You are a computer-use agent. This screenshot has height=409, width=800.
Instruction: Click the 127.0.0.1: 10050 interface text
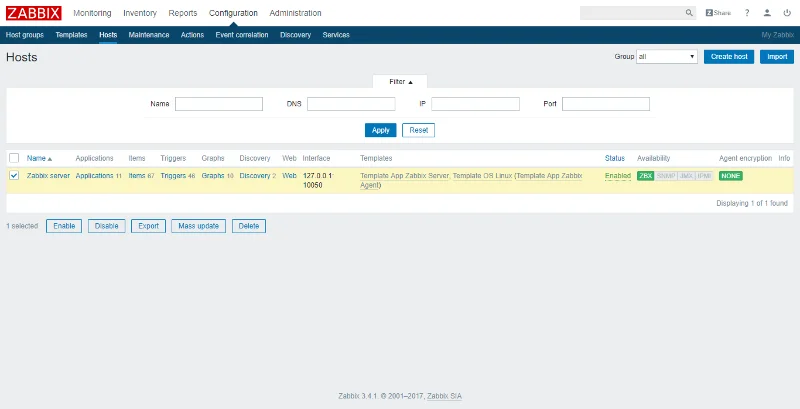[x=318, y=181]
